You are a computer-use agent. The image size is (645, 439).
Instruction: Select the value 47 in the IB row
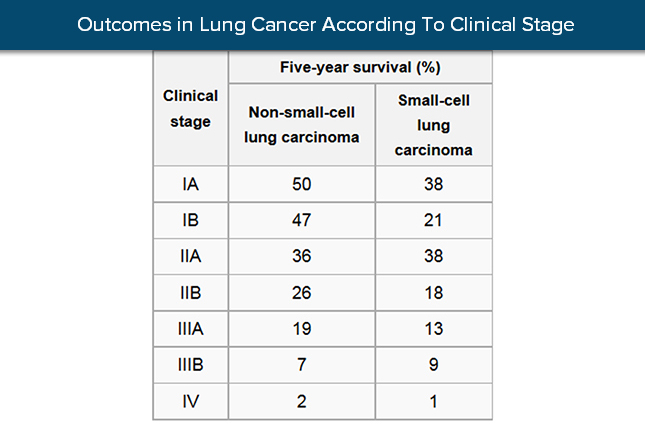[x=302, y=220]
